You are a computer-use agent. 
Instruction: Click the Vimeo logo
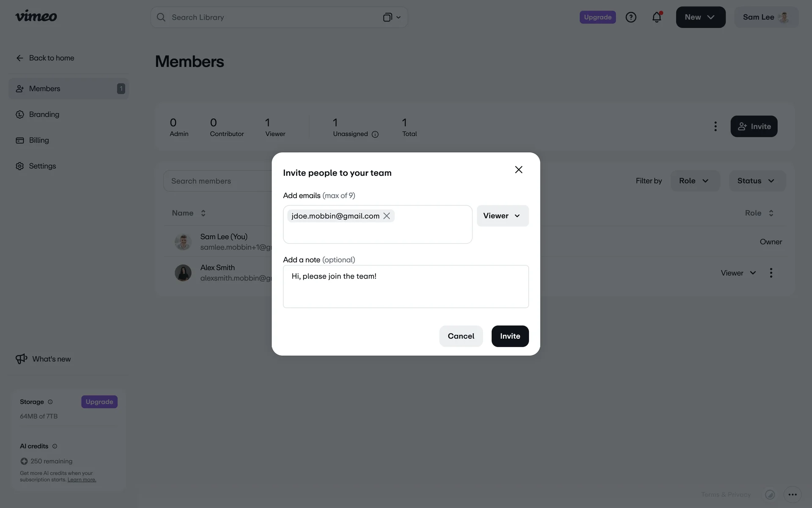click(x=36, y=17)
